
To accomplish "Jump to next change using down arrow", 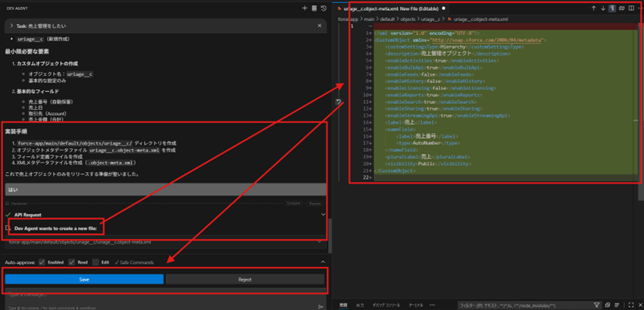I will (603, 8).
